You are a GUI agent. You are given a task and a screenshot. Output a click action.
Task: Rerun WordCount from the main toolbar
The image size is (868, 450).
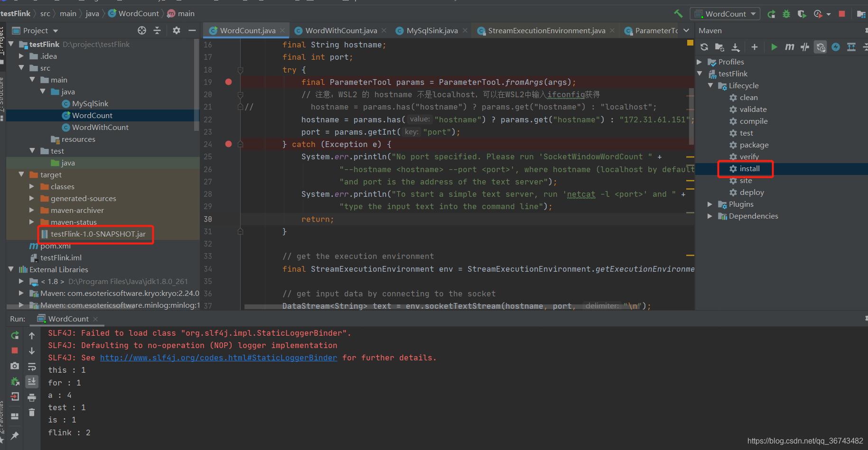771,14
